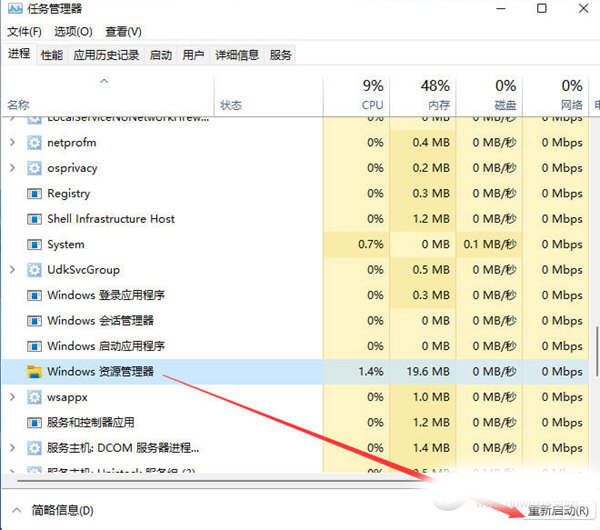This screenshot has height=530, width=600.
Task: Click the Windows 资源管理器 folder icon
Action: pos(34,372)
